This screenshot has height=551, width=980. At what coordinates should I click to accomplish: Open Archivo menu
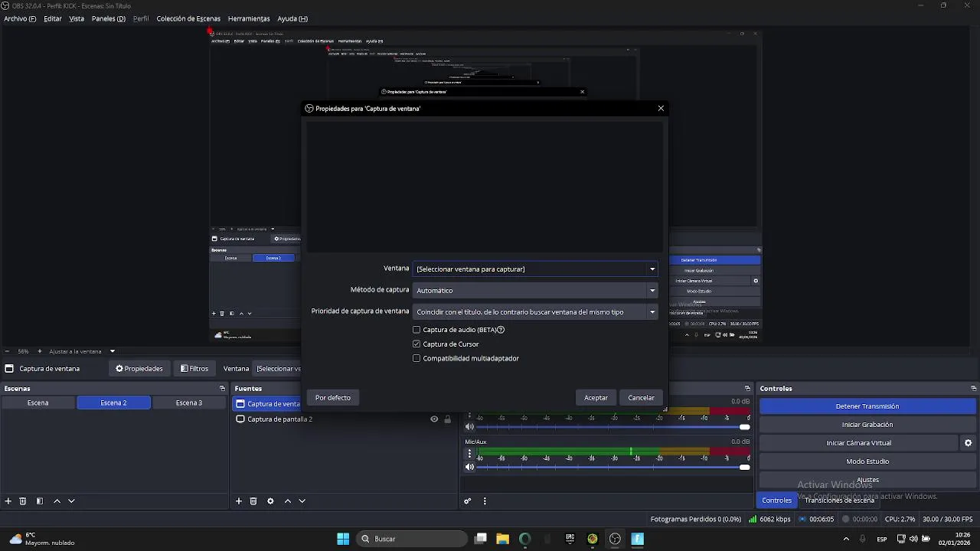pos(20,18)
